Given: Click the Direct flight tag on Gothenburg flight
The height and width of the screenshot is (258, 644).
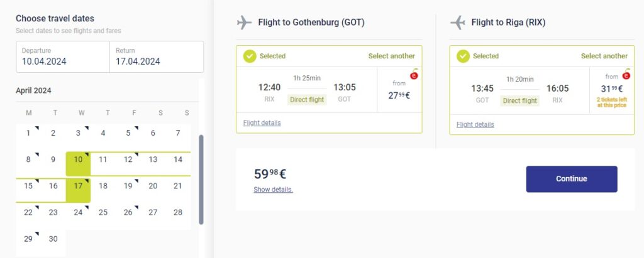Looking at the screenshot, I should point(307,100).
